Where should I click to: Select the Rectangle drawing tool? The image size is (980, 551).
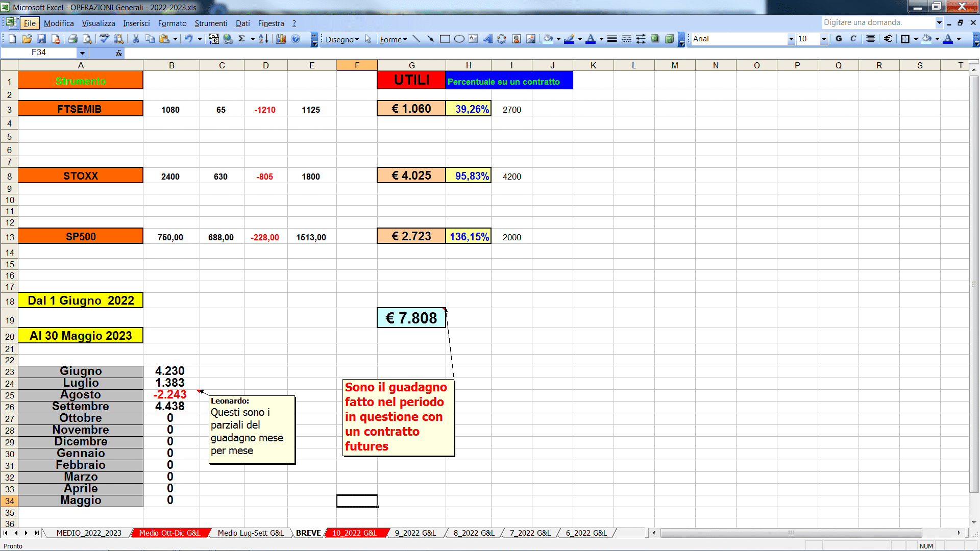[x=445, y=39]
